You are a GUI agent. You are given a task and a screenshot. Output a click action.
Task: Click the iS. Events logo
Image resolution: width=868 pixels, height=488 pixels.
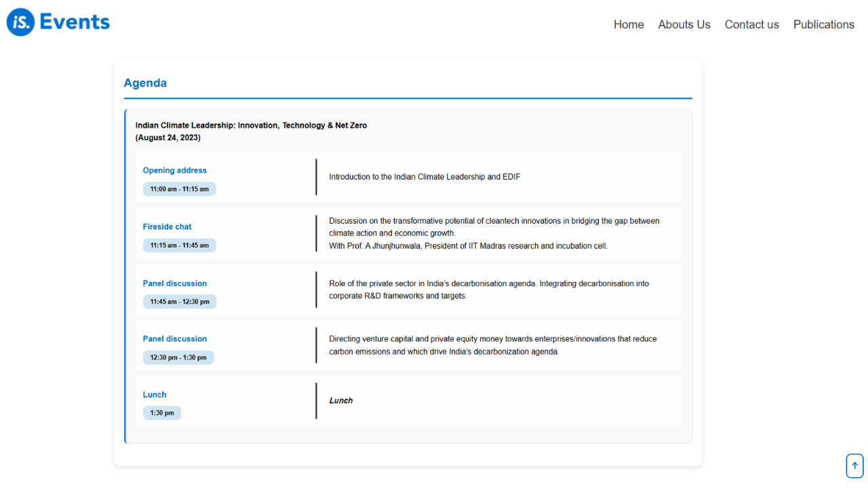point(58,22)
